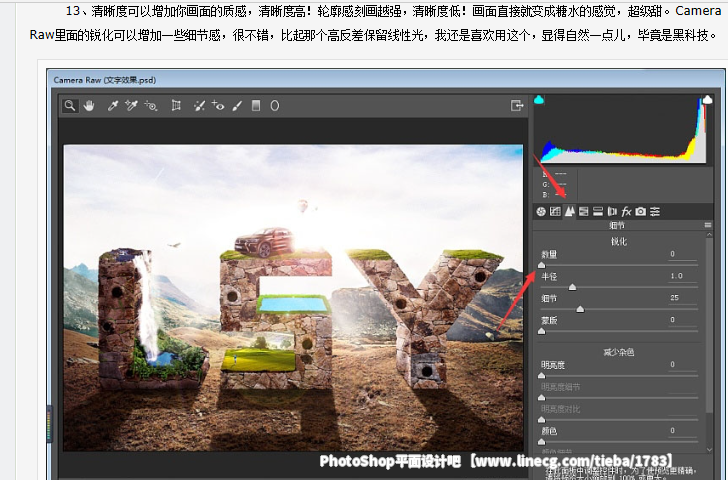Image resolution: width=728 pixels, height=480 pixels.
Task: Click the 数量 sharpening slider handle
Action: [x=541, y=265]
